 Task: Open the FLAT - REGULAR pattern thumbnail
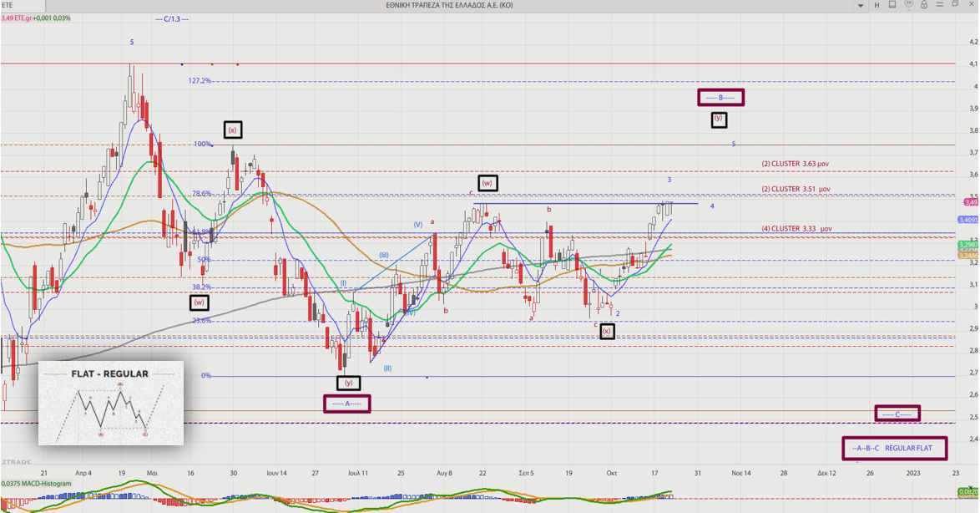click(x=111, y=403)
